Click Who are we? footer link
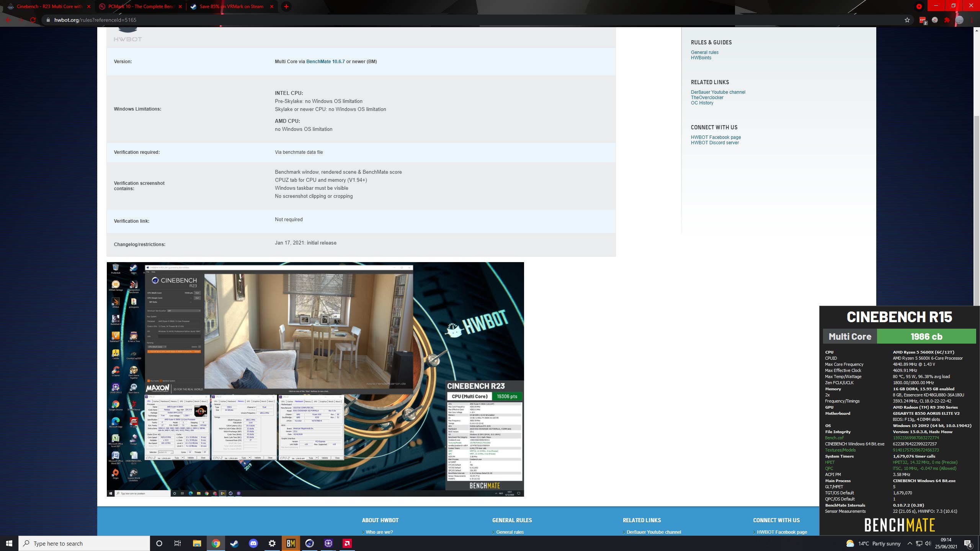The image size is (980, 551). point(379,532)
